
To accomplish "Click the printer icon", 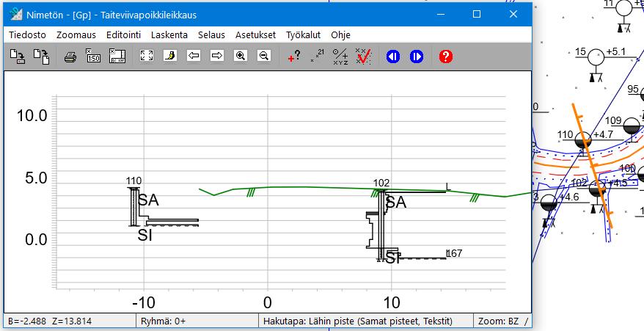I will tap(70, 57).
